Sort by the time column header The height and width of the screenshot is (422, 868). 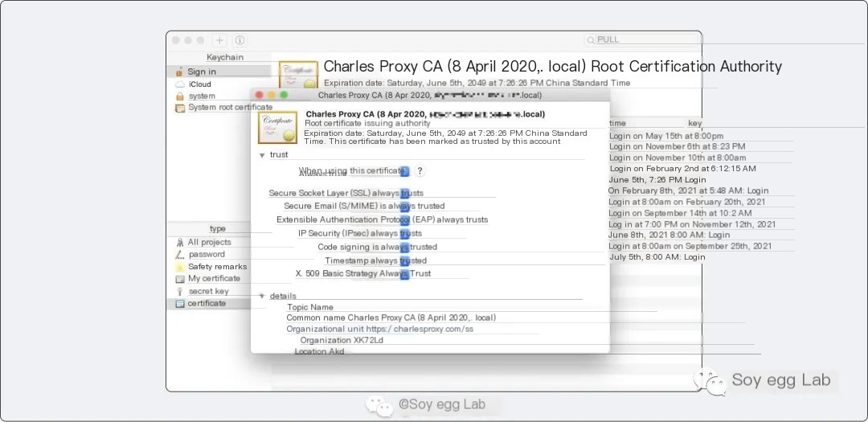click(x=618, y=123)
